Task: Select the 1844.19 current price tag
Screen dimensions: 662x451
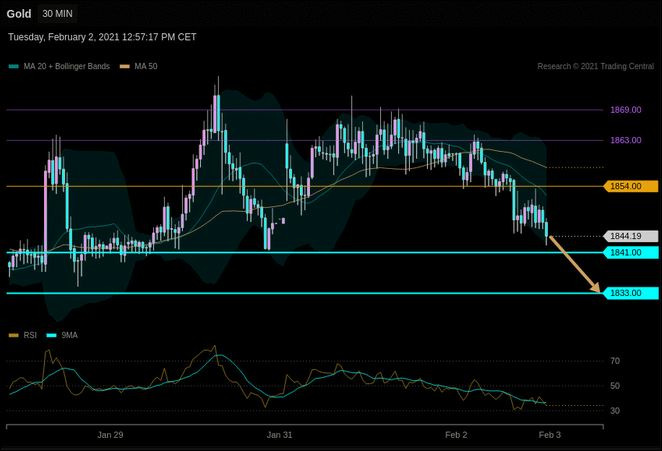Action: [631, 236]
